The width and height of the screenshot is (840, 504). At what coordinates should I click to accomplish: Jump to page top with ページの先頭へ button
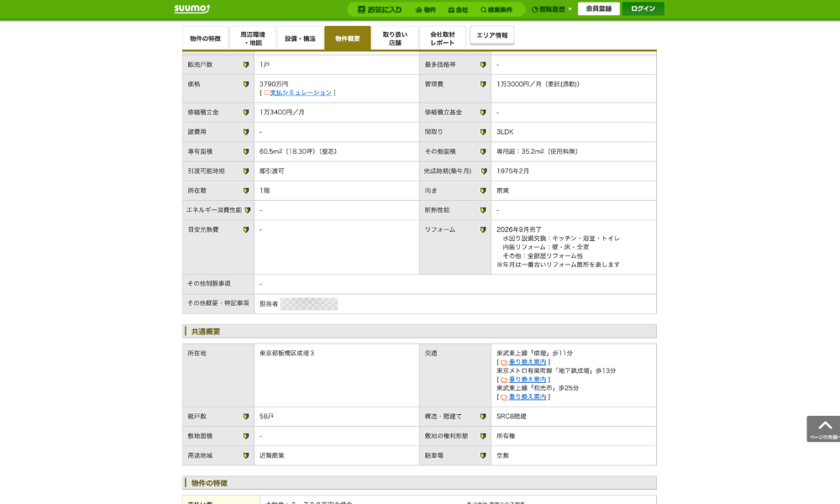tap(823, 428)
